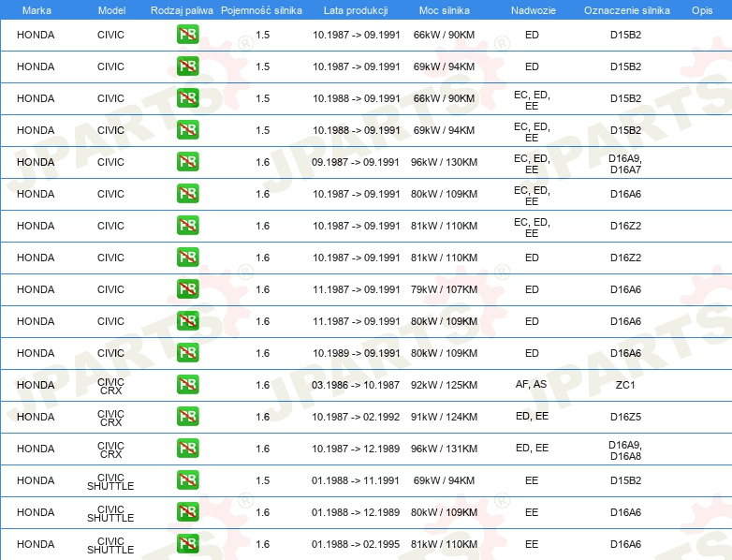
Task: Select the D16A9, D16A8 engine code cell
Action: pyautogui.click(x=625, y=450)
